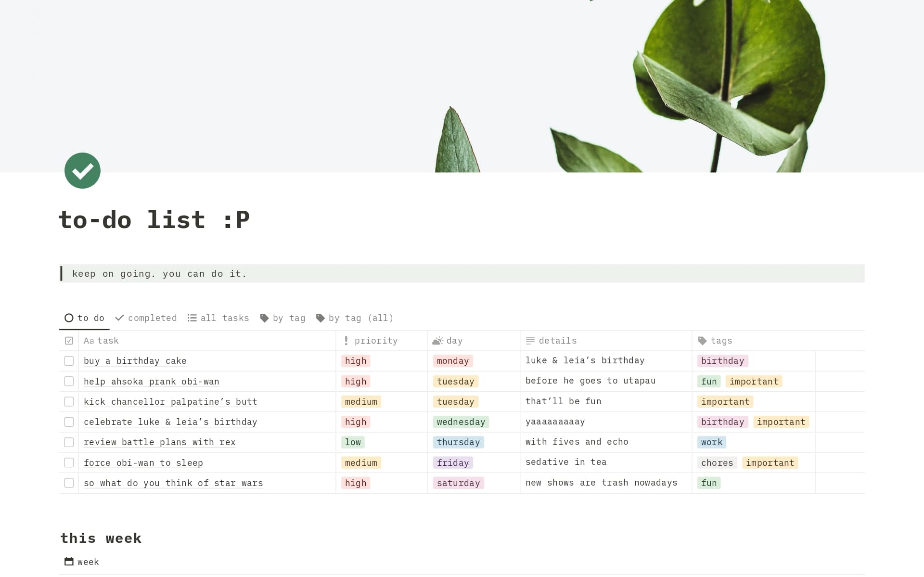Open the priority column header menu
The height and width of the screenshot is (577, 924).
[376, 340]
